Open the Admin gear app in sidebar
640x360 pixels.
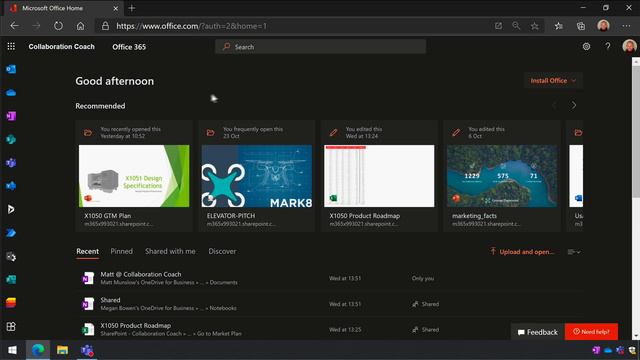click(11, 256)
